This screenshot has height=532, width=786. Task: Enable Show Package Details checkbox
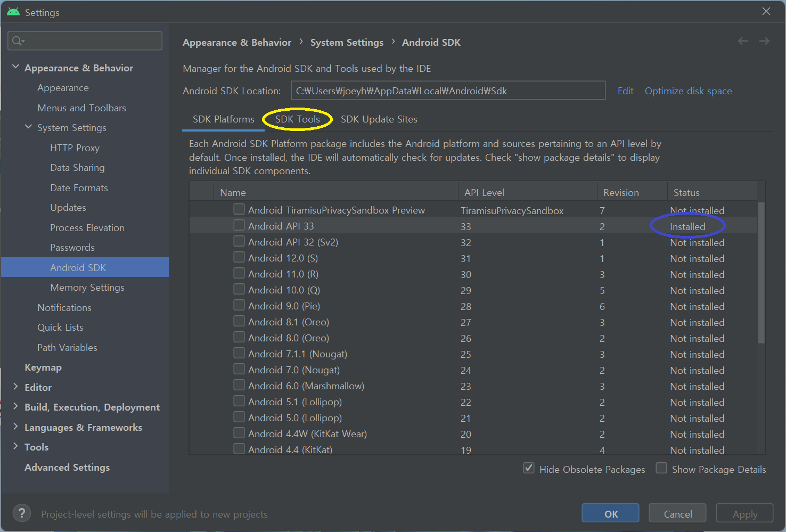coord(661,468)
